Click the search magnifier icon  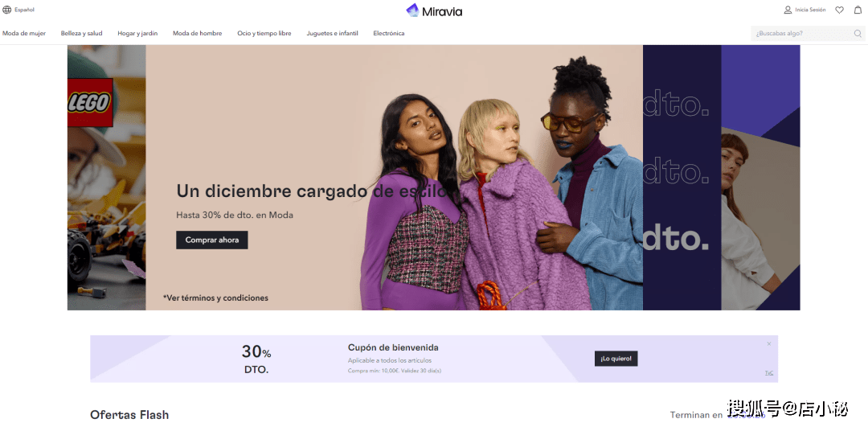(x=858, y=33)
